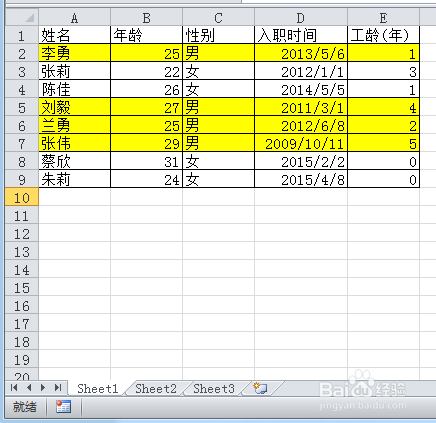Click the macro recording icon in status bar

pyautogui.click(x=63, y=407)
